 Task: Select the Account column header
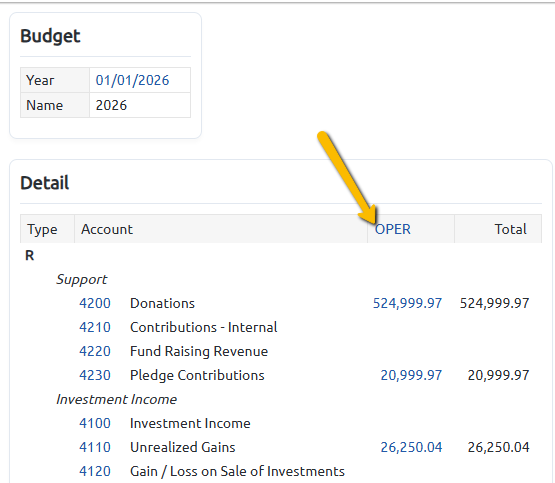(x=107, y=229)
